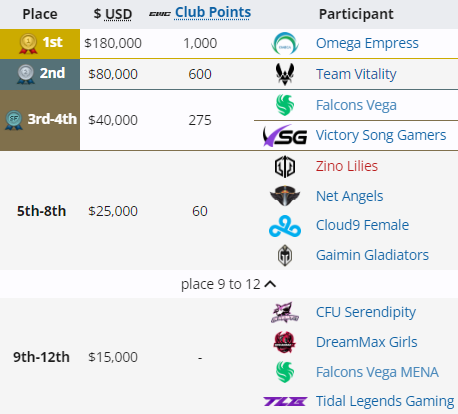This screenshot has height=414, width=458.
Task: Click the Net Angels winged logo
Action: [x=285, y=196]
